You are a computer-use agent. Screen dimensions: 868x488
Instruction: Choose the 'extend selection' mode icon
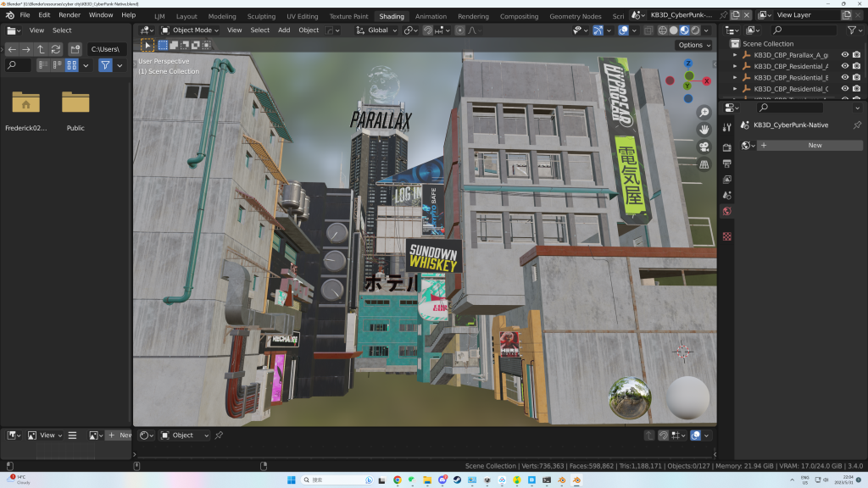click(174, 46)
